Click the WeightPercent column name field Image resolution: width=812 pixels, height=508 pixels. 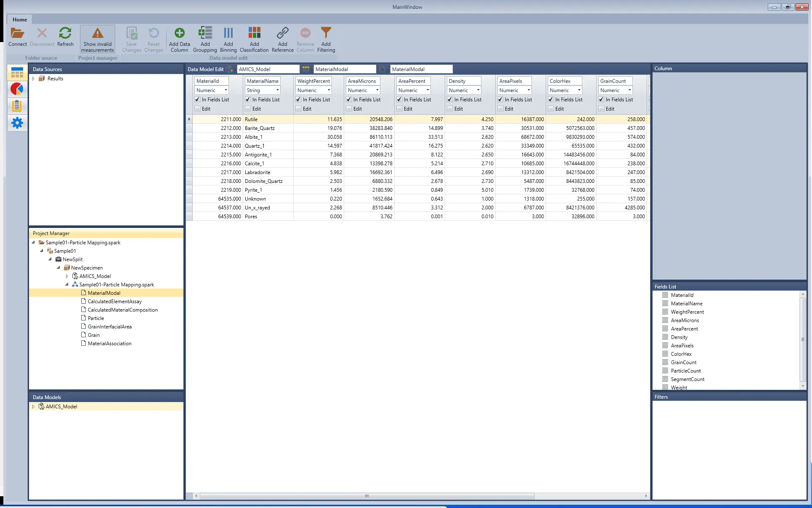(313, 81)
